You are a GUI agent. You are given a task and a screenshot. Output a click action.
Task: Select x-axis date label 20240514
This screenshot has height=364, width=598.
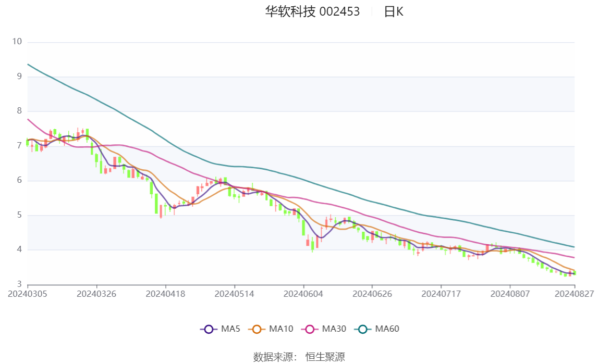pos(234,294)
